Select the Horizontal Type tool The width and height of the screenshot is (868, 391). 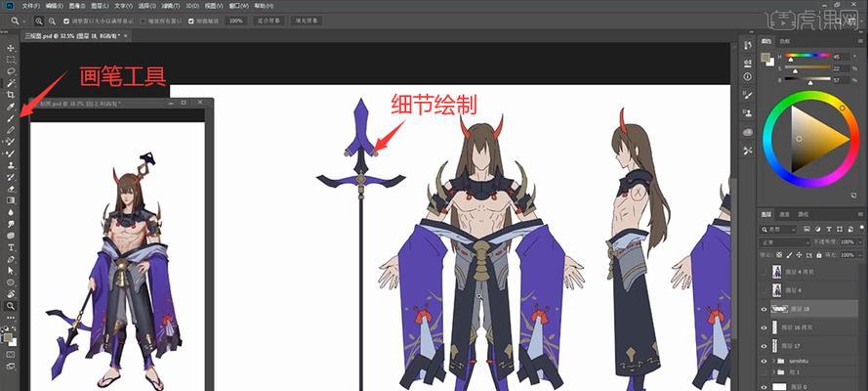click(11, 247)
